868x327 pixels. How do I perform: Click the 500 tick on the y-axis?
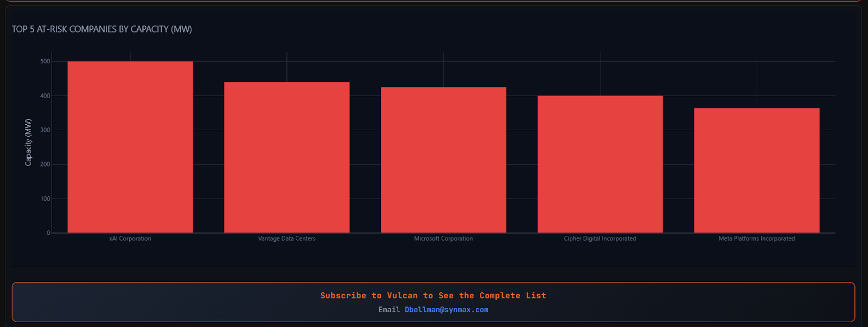pyautogui.click(x=45, y=62)
